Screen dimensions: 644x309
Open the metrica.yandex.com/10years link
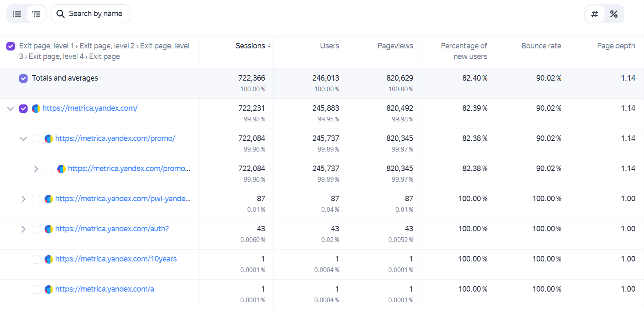[x=116, y=259]
